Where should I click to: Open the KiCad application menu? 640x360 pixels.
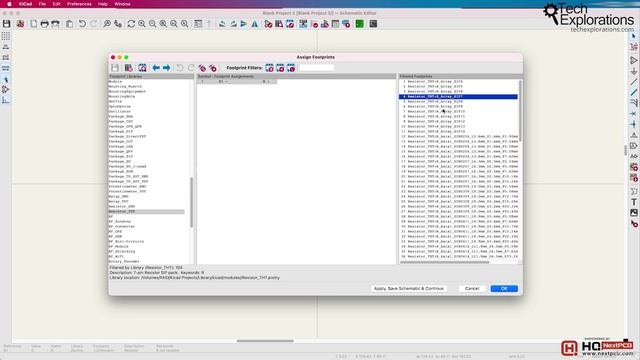coord(25,4)
